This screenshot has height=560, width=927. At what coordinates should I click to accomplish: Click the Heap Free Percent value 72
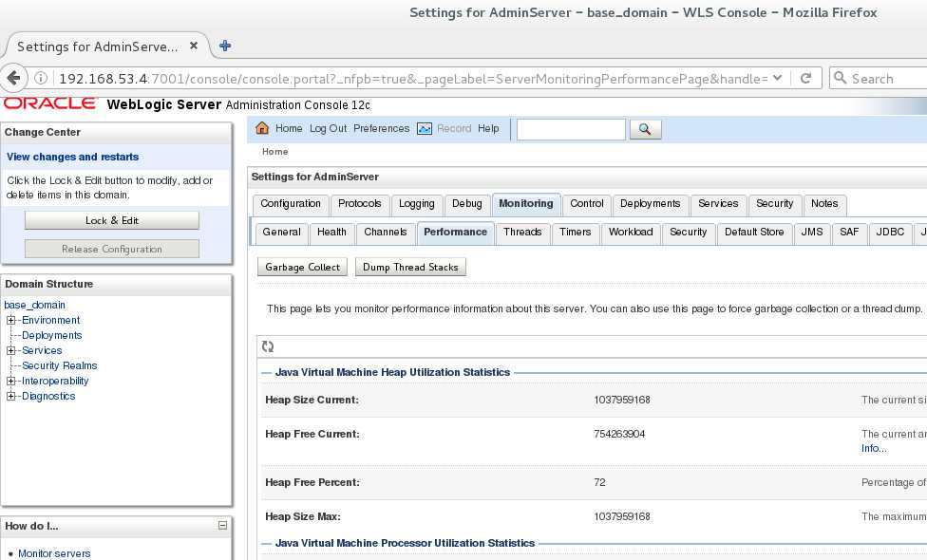599,482
